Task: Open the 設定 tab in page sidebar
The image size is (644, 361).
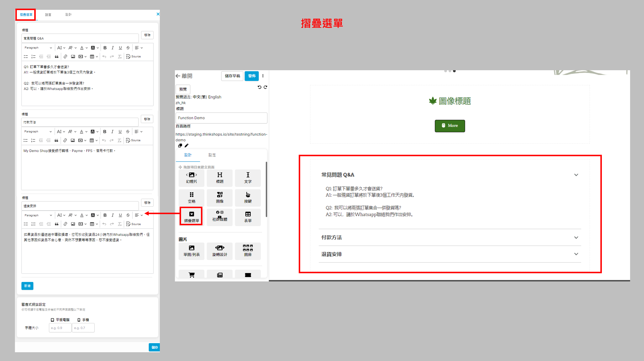Action: [212, 155]
